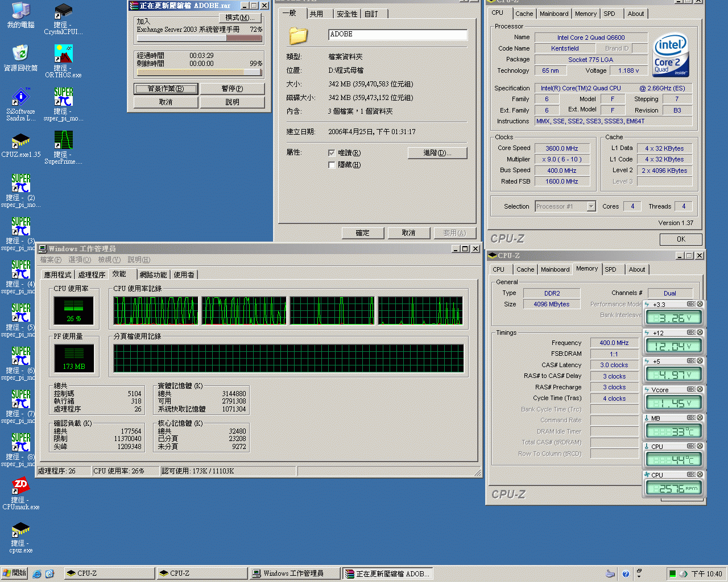This screenshot has width=728, height=582.
Task: Click Background (背景作業) button in archiver
Action: pos(166,89)
